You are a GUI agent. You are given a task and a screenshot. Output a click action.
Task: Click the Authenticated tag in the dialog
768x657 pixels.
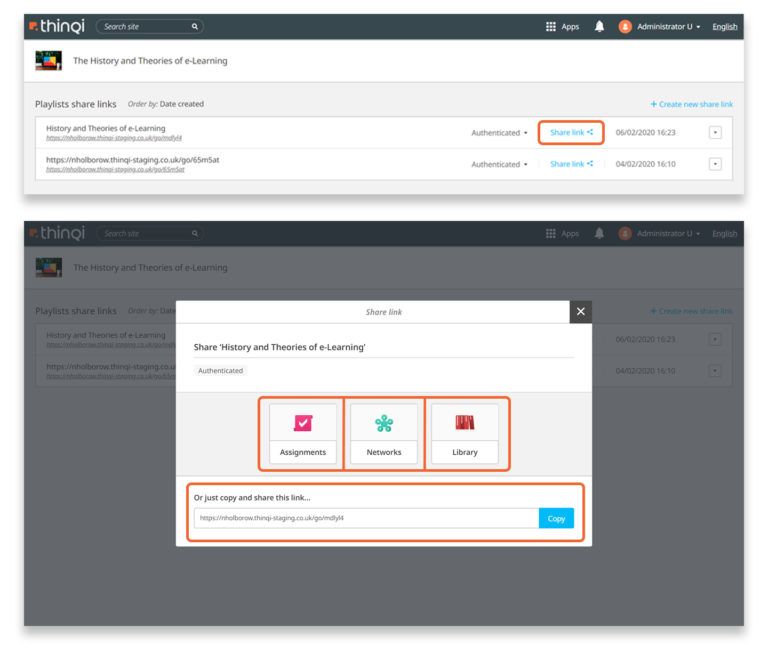220,370
